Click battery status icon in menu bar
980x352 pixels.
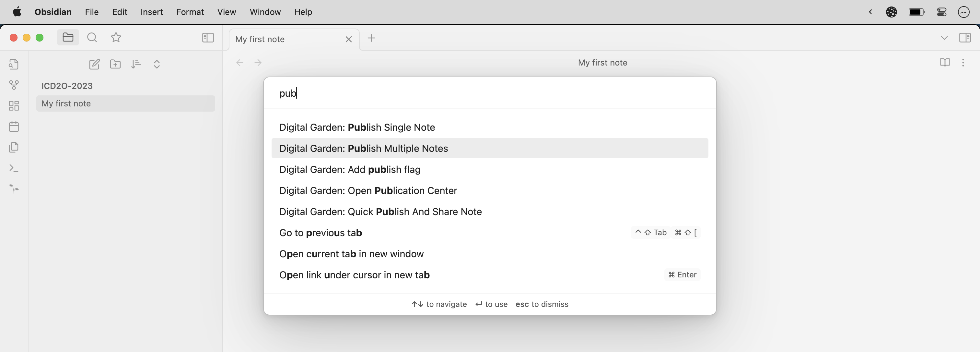(916, 12)
